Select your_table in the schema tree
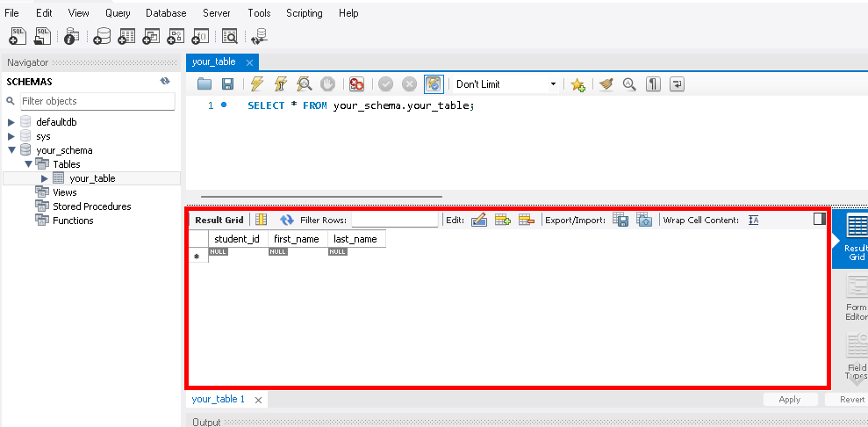 (92, 178)
